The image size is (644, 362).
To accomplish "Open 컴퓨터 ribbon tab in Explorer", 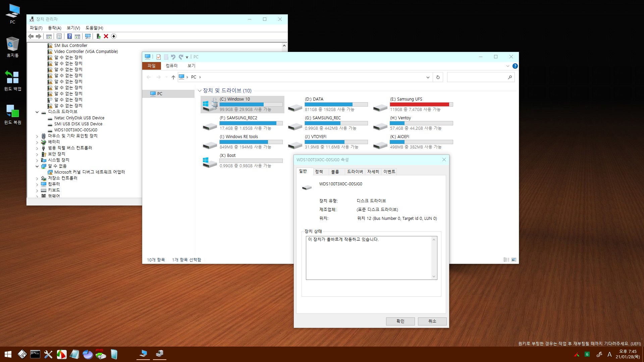I will coord(171,66).
